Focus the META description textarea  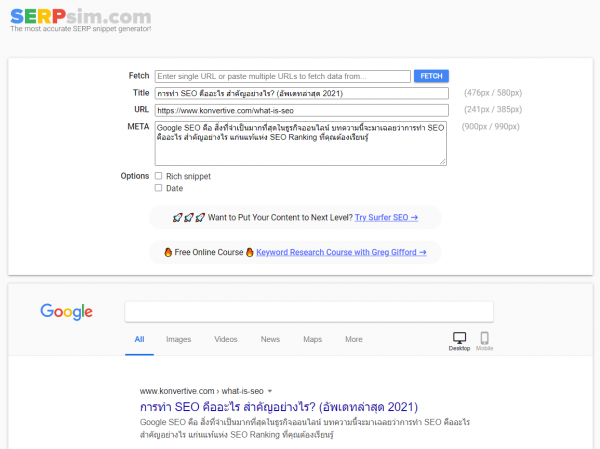(300, 144)
